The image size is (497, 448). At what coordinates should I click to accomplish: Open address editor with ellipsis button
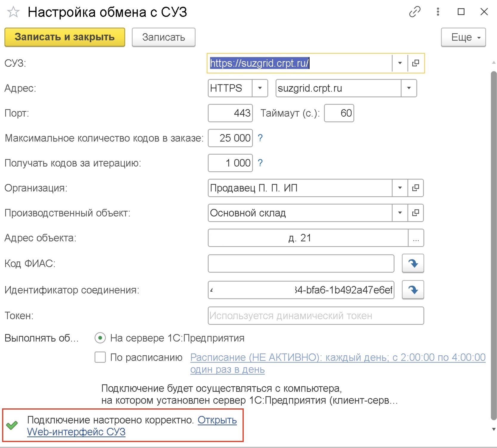click(416, 238)
